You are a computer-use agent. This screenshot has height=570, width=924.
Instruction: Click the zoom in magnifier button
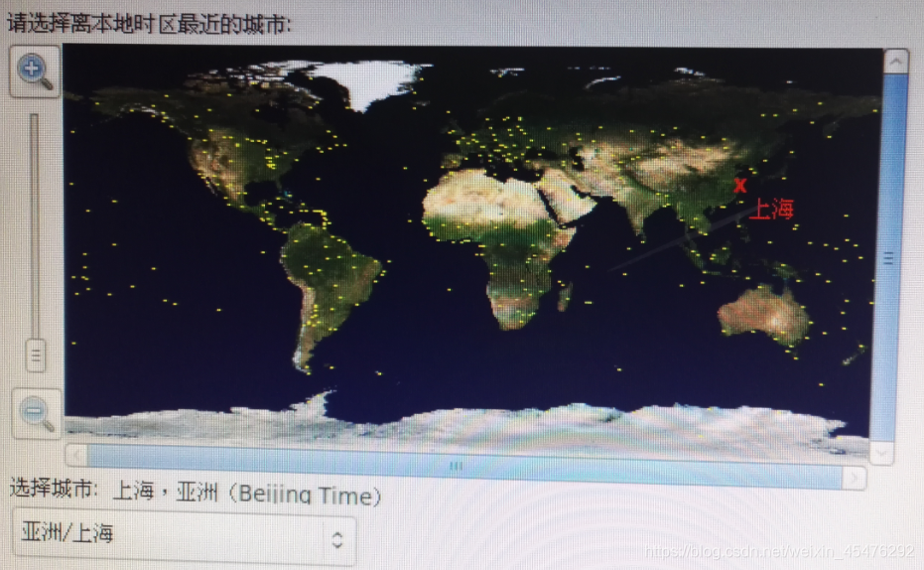pyautogui.click(x=35, y=71)
